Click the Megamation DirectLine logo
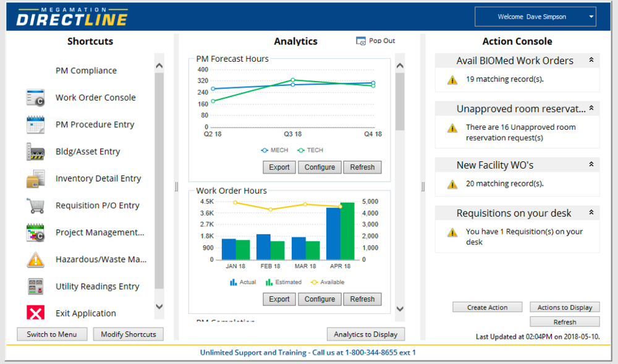 (x=72, y=17)
